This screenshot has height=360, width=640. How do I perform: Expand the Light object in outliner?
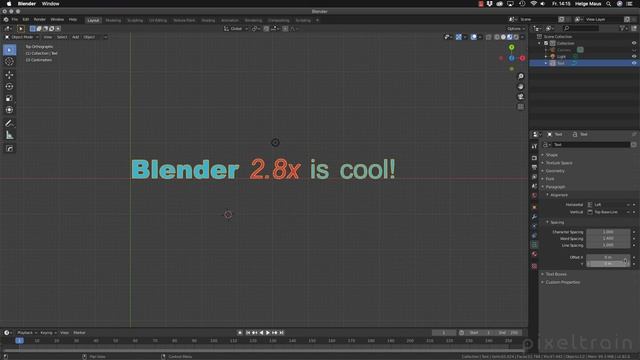(546, 56)
